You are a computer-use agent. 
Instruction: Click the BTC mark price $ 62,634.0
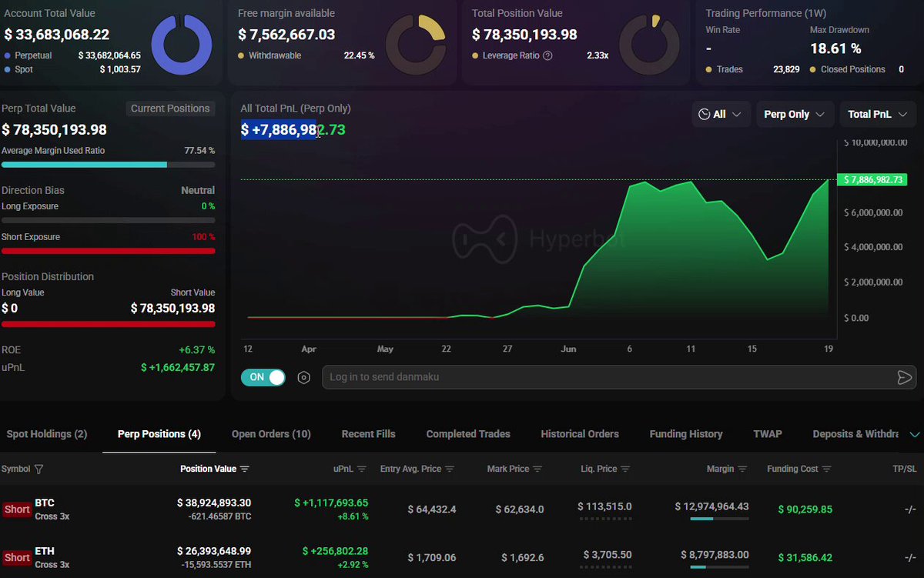(x=520, y=510)
